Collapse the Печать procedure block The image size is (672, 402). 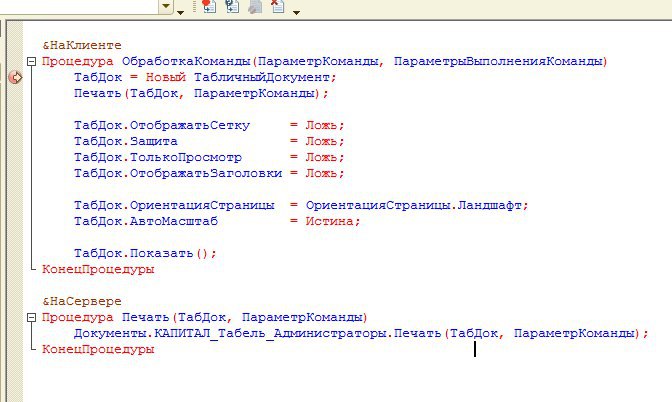click(31, 318)
